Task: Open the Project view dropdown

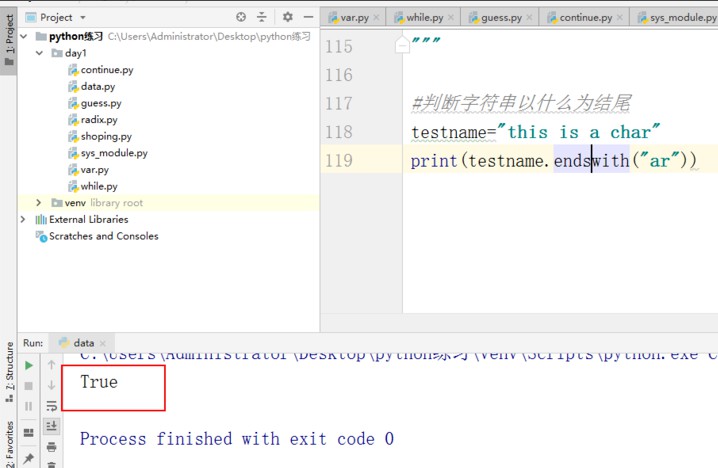Action: pyautogui.click(x=83, y=17)
